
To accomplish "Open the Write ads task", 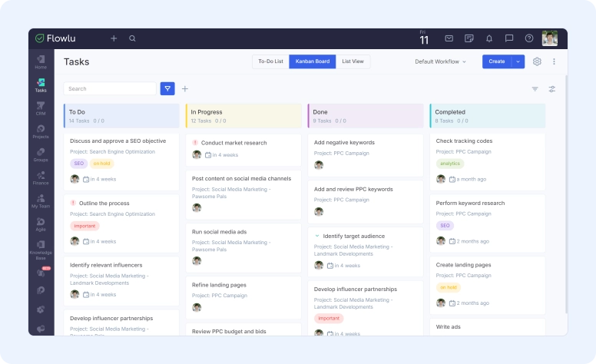I will (x=448, y=327).
